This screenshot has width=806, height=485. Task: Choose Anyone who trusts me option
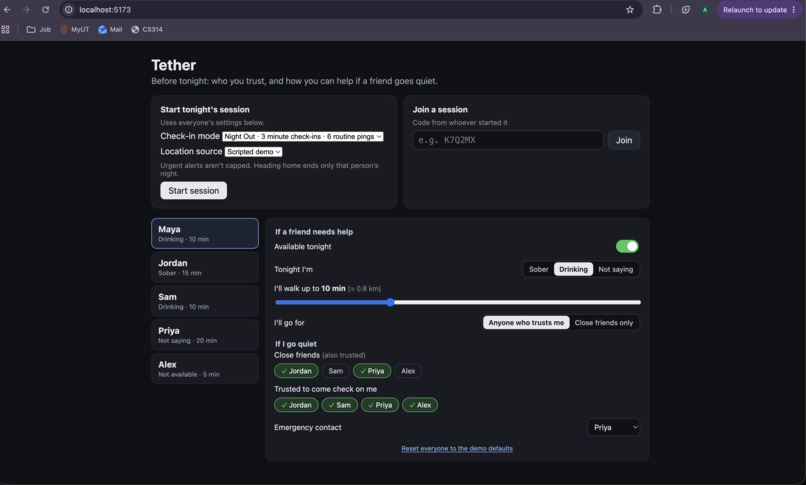[x=526, y=323]
